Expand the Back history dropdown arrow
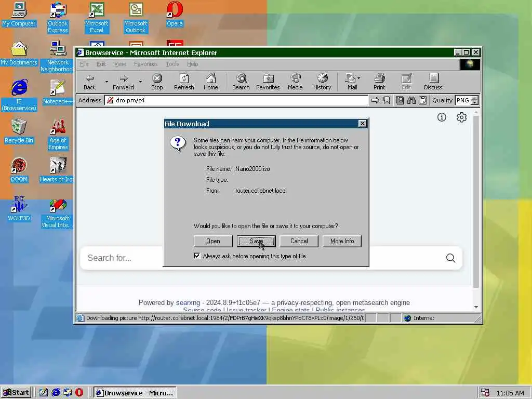532x399 pixels. [107, 82]
